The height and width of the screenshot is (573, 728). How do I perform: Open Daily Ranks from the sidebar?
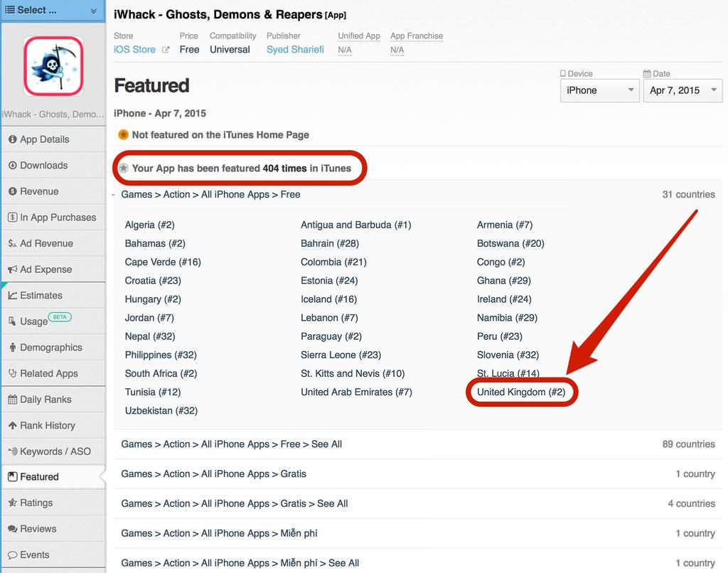click(53, 400)
